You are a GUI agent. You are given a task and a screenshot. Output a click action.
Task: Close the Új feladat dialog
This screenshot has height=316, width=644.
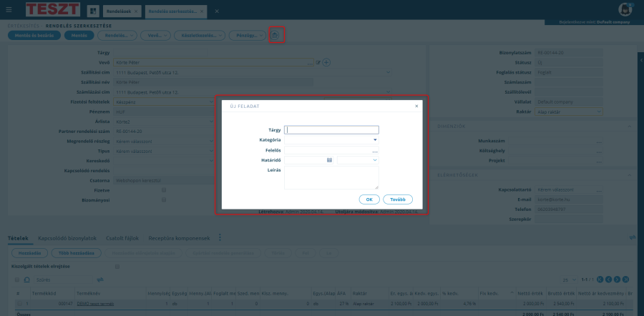pyautogui.click(x=416, y=106)
